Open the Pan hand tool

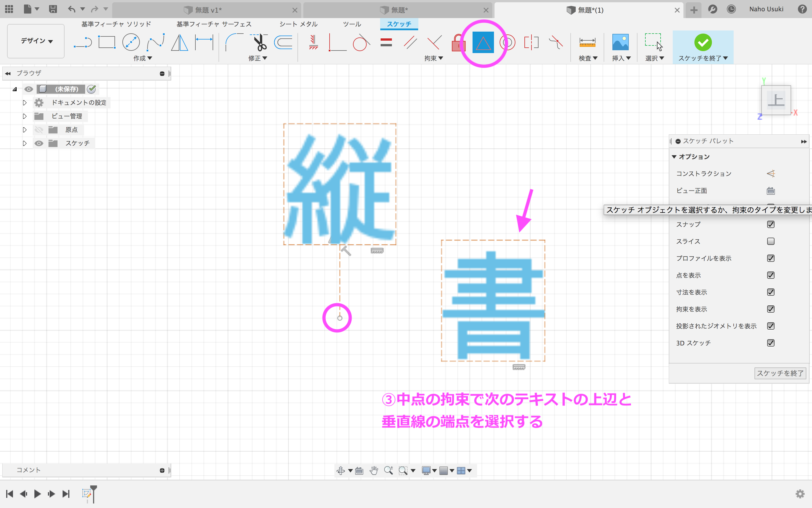tap(374, 470)
